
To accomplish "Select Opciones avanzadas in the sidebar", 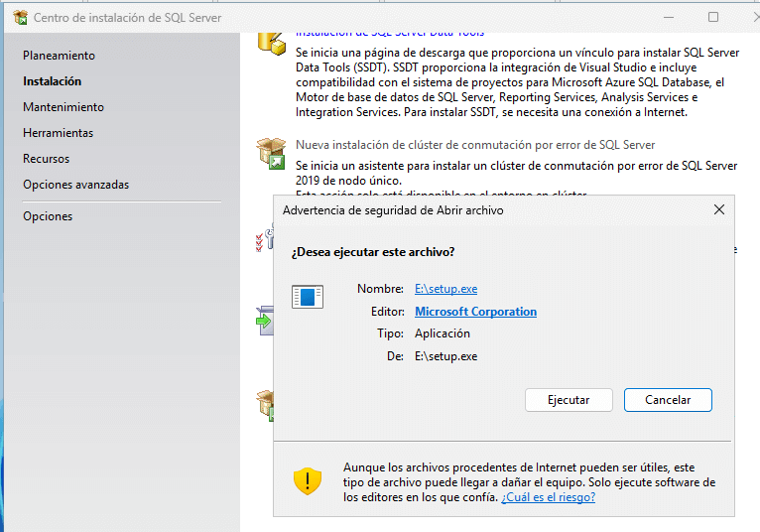I will 75,185.
